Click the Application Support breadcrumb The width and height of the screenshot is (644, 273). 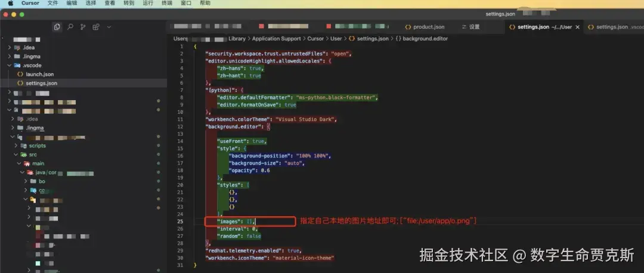(x=277, y=39)
